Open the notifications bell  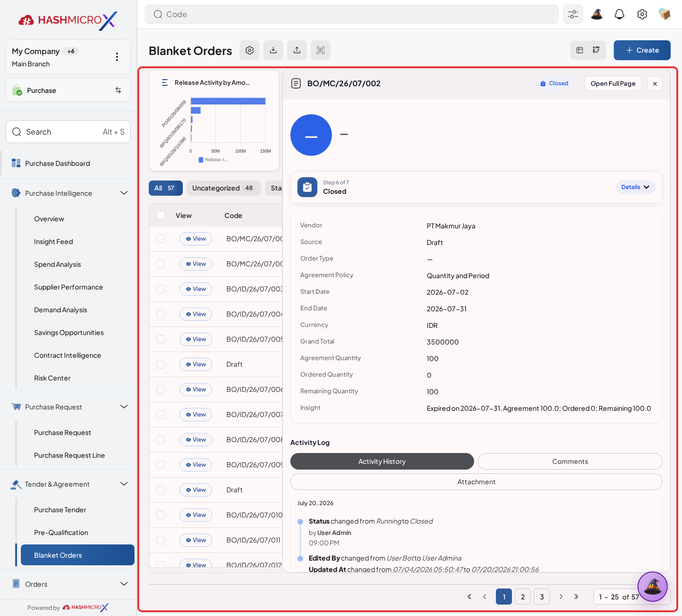point(619,14)
